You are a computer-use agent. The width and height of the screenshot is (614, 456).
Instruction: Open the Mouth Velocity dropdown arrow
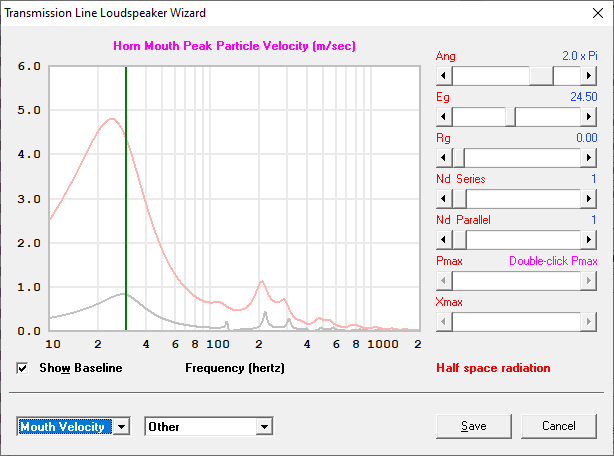tap(121, 427)
